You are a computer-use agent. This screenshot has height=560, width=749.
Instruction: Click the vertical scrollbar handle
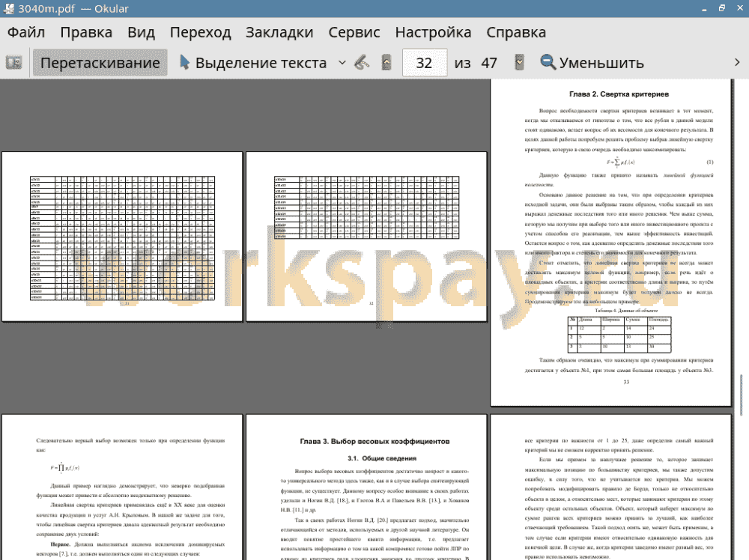tap(741, 395)
